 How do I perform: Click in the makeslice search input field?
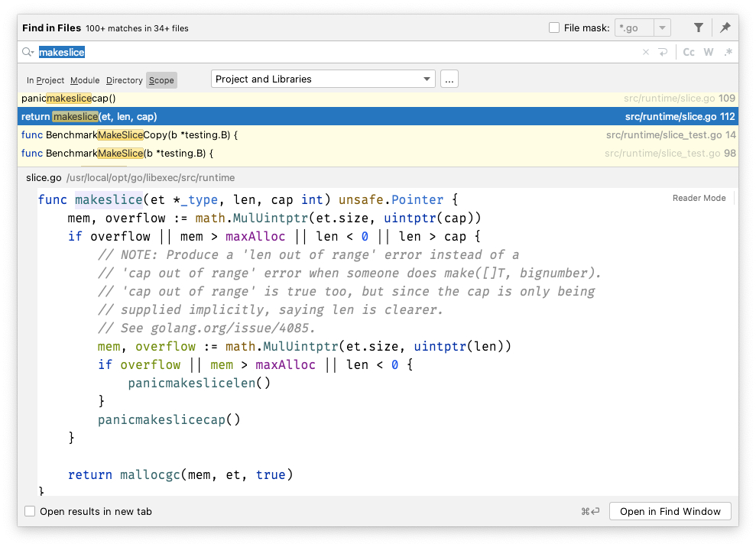[338, 52]
